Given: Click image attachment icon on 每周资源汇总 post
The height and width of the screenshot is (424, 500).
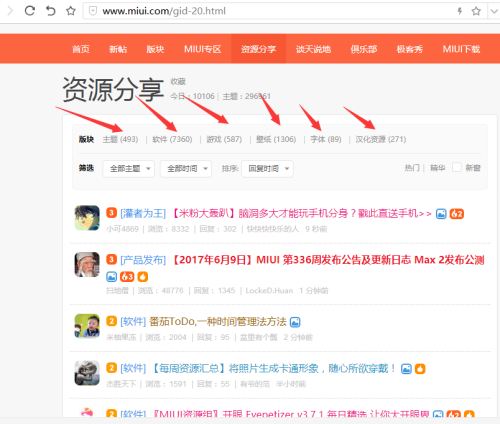Looking at the screenshot, I should (406, 369).
